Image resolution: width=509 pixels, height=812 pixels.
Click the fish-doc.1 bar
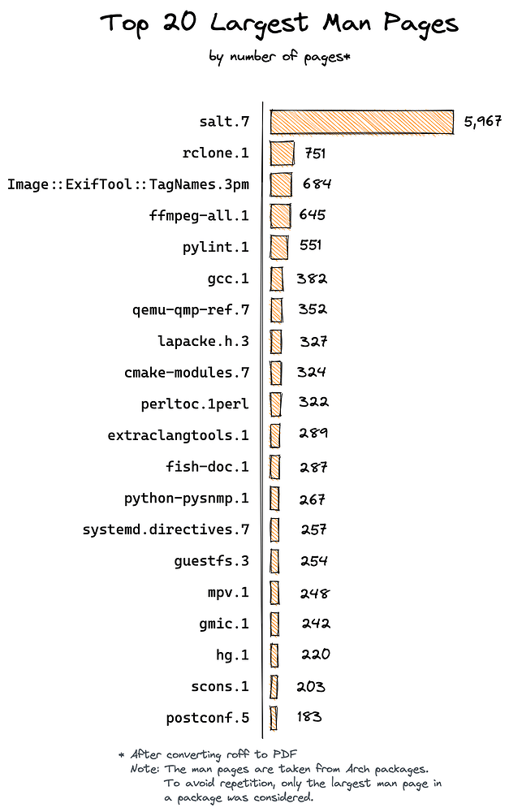coord(275,467)
